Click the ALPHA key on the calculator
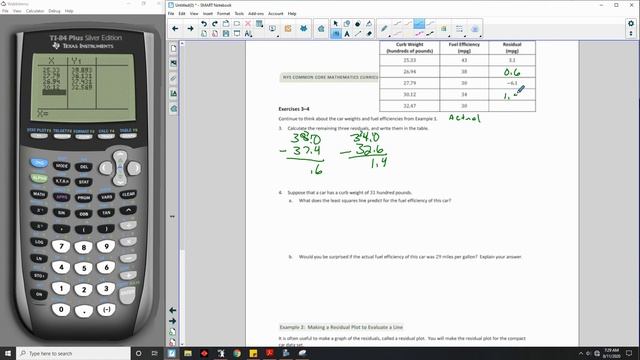Screen dimensions: 640x360 click(x=39, y=178)
